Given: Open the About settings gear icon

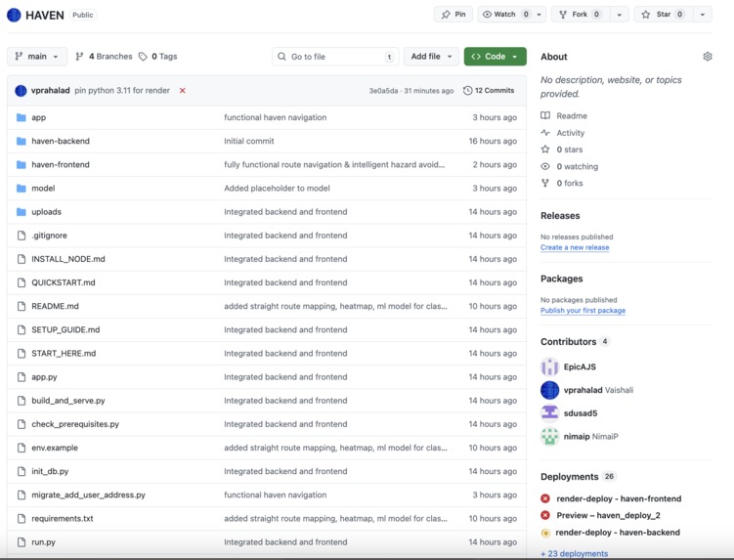Looking at the screenshot, I should tap(708, 57).
